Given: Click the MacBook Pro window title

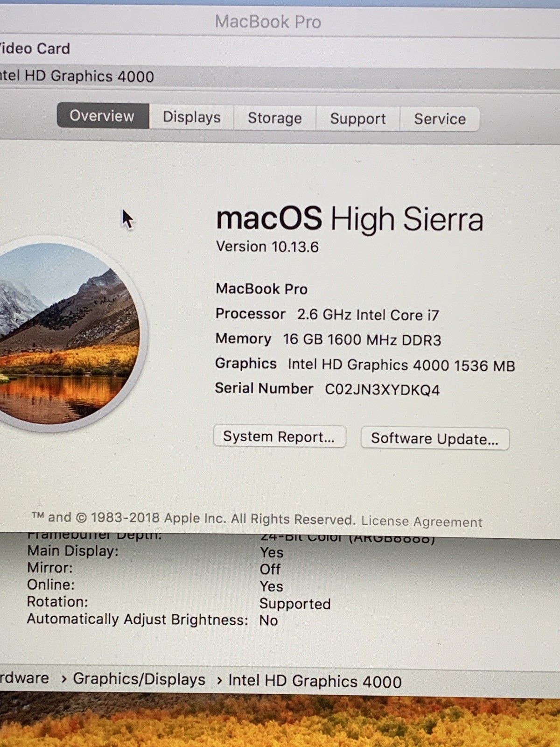Looking at the screenshot, I should pyautogui.click(x=268, y=22).
